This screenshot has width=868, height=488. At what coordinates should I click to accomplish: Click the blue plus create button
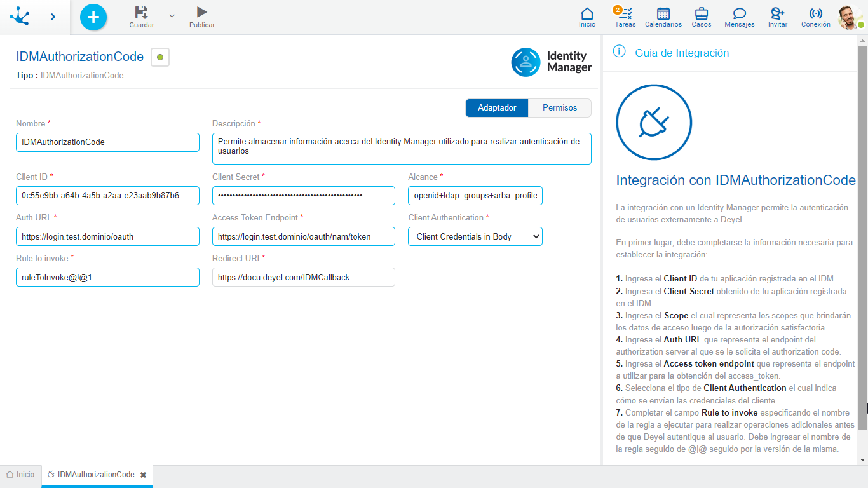pyautogui.click(x=93, y=17)
